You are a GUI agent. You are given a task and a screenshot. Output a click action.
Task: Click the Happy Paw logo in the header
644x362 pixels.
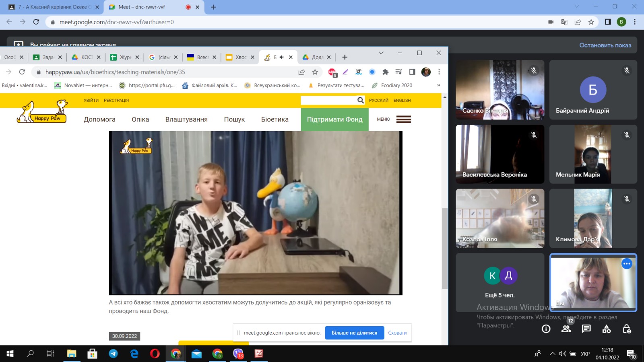coord(42,111)
